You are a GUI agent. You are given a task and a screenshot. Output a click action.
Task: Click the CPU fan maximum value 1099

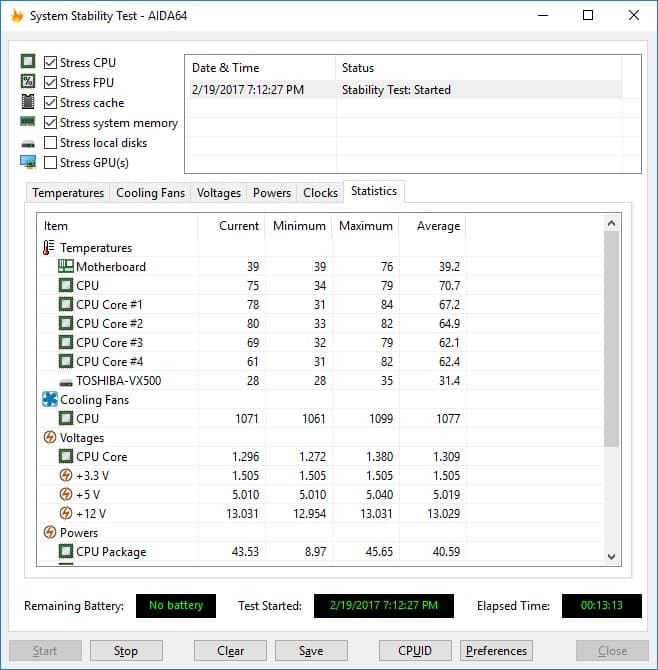pyautogui.click(x=381, y=418)
